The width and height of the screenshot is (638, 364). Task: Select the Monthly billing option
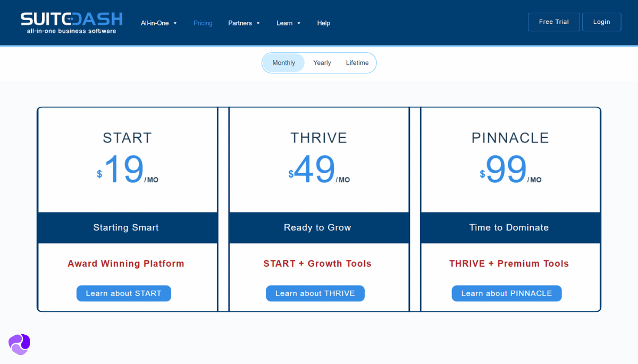[283, 63]
